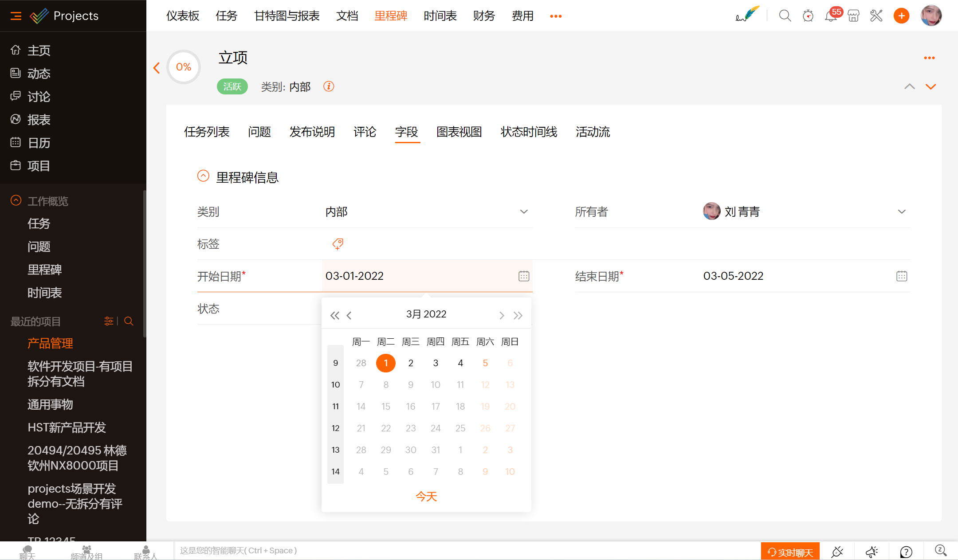The height and width of the screenshot is (560, 958).
Task: Click the search magnifier in top bar
Action: [785, 16]
